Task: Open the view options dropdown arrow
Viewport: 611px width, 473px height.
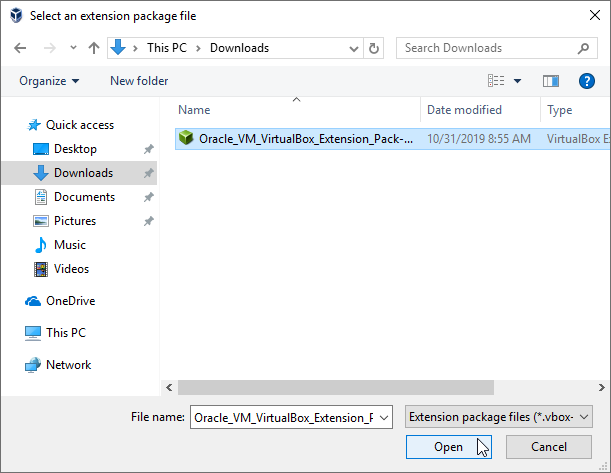Action: coord(518,81)
